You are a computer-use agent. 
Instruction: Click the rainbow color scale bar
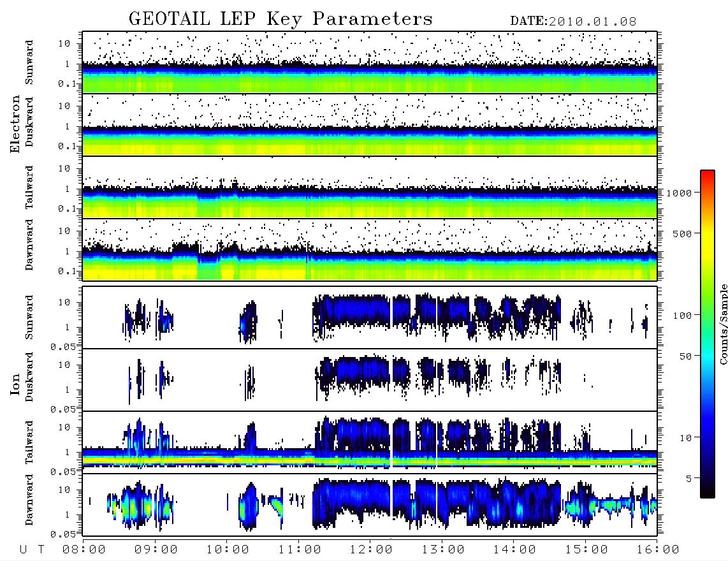point(708,335)
